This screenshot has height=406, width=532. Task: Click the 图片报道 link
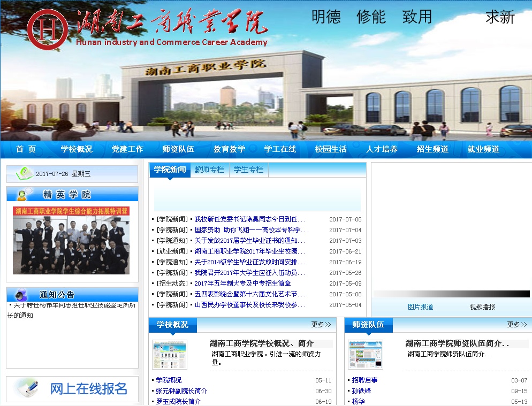420,307
